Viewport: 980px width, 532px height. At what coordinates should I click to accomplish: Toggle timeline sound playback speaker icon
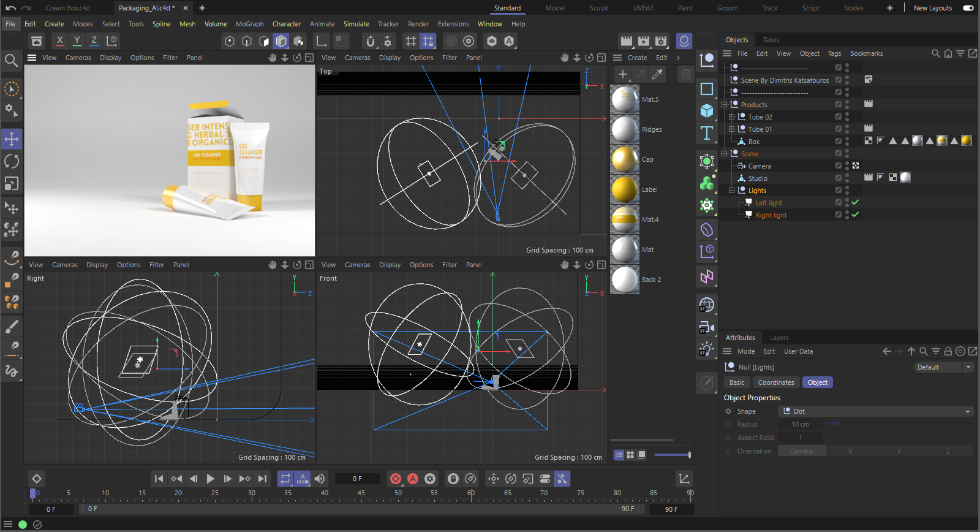pos(320,479)
